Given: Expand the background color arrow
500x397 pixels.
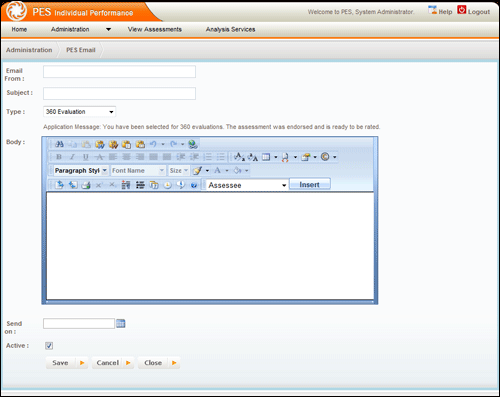Looking at the screenshot, I should coord(247,171).
